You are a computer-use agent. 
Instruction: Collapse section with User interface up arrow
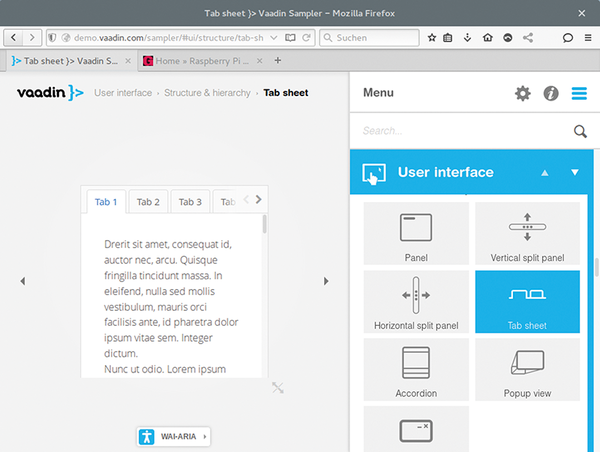tap(545, 172)
